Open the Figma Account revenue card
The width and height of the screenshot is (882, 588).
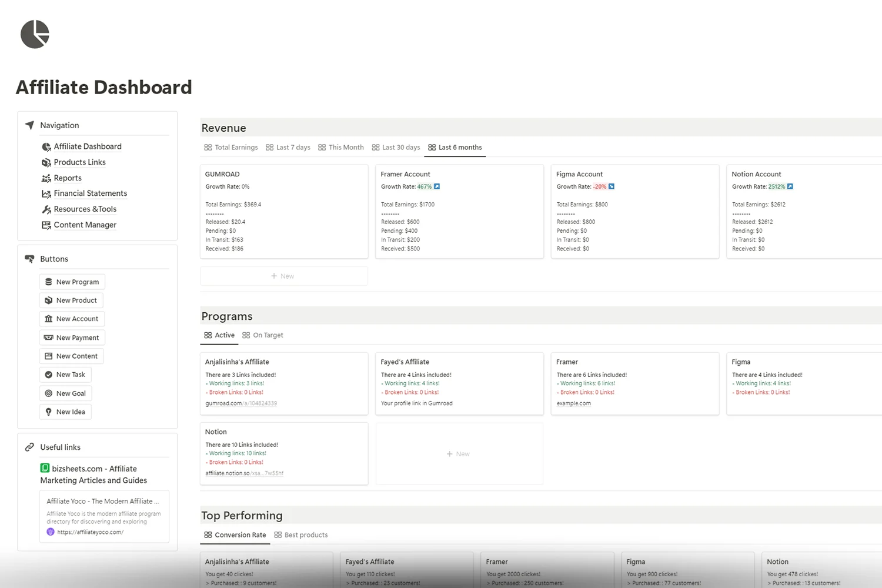pyautogui.click(x=635, y=212)
